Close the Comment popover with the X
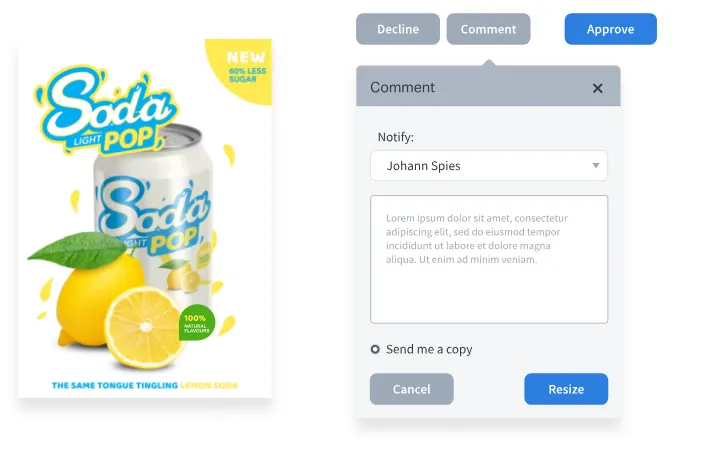Screen dimensions: 717x449 (597, 88)
